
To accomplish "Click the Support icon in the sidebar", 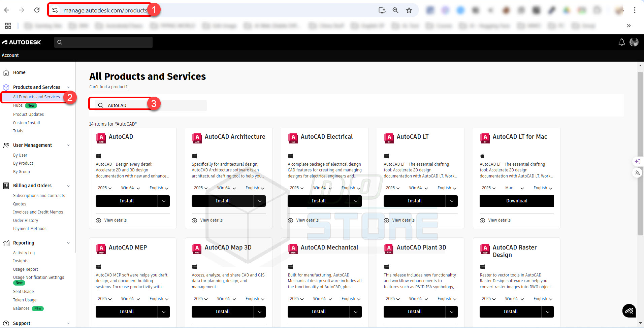I will pyautogui.click(x=6, y=323).
